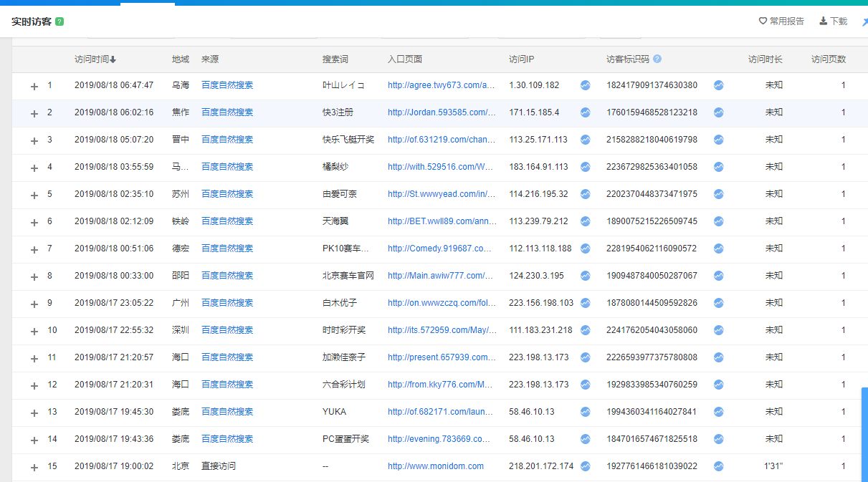Click trend icon next to IP 171.15.185.4
This screenshot has width=868, height=482.
(586, 112)
